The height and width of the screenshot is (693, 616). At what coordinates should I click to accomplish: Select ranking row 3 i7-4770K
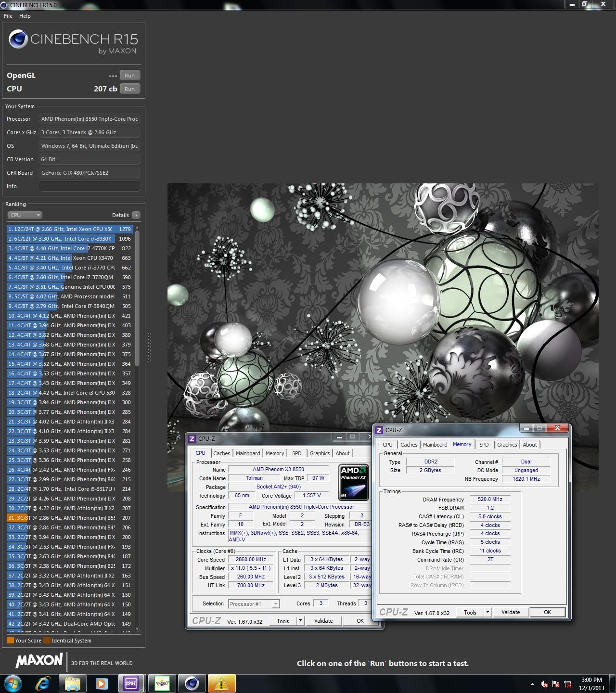tap(70, 248)
